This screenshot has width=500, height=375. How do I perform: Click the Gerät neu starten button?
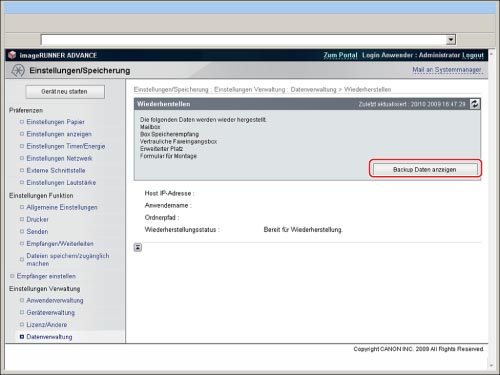tap(65, 92)
